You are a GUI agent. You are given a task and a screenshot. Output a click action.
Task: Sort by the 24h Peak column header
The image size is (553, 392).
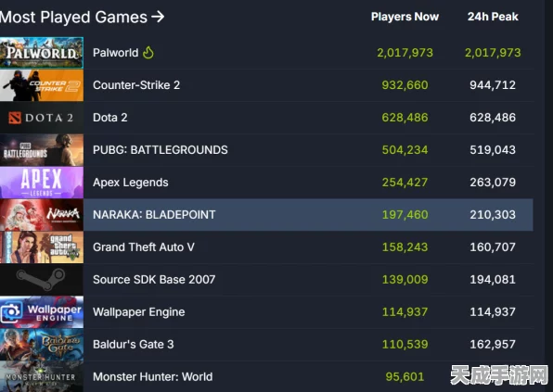pyautogui.click(x=493, y=17)
